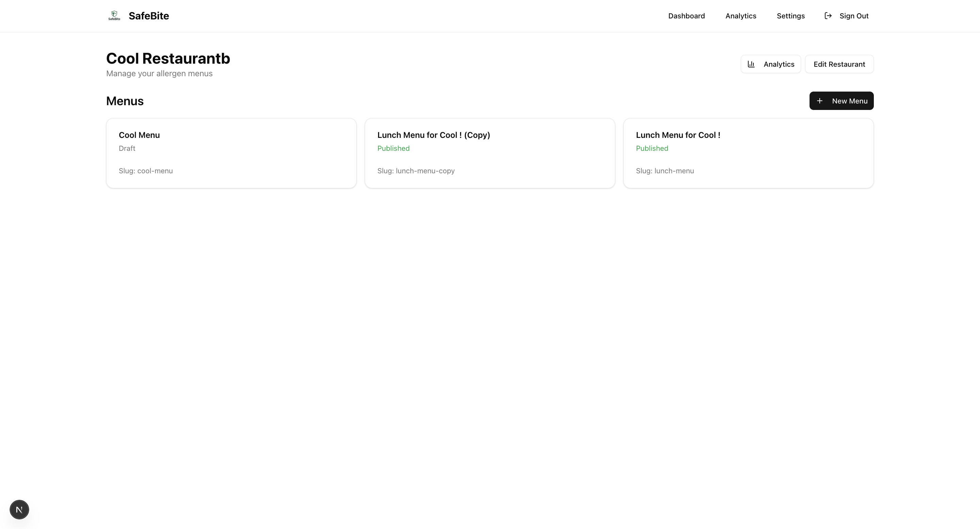Click the New Menu label text
Image resolution: width=980 pixels, height=529 pixels.
pyautogui.click(x=850, y=101)
